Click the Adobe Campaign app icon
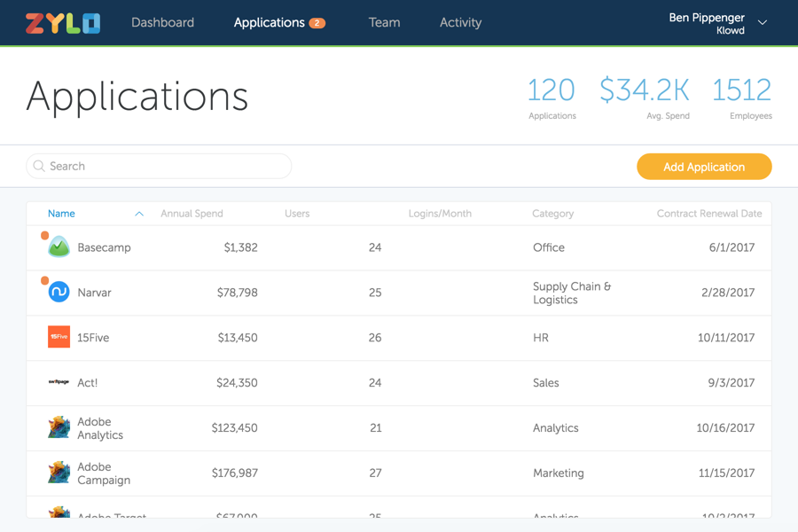The image size is (798, 532). tap(59, 473)
